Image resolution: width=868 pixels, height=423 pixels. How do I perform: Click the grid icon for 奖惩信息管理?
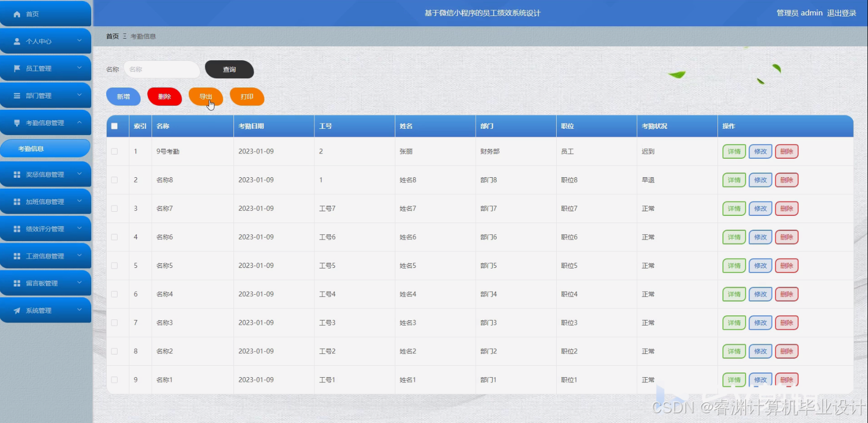pyautogui.click(x=17, y=175)
